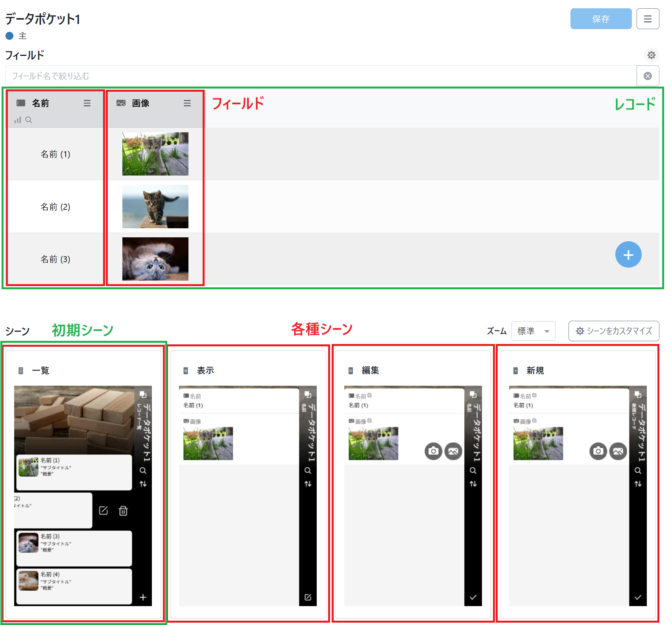The height and width of the screenshot is (625, 672).
Task: Open the hamburger menu next to 保存
Action: (x=648, y=19)
